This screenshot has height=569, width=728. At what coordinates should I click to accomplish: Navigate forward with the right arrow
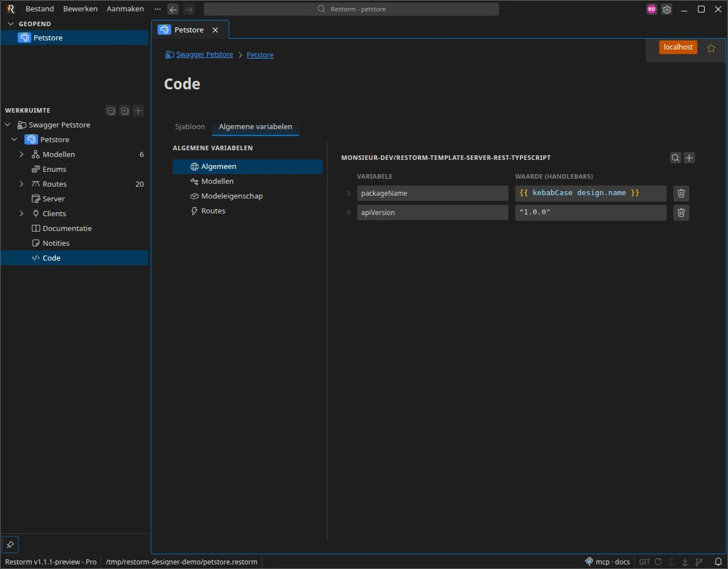click(189, 9)
